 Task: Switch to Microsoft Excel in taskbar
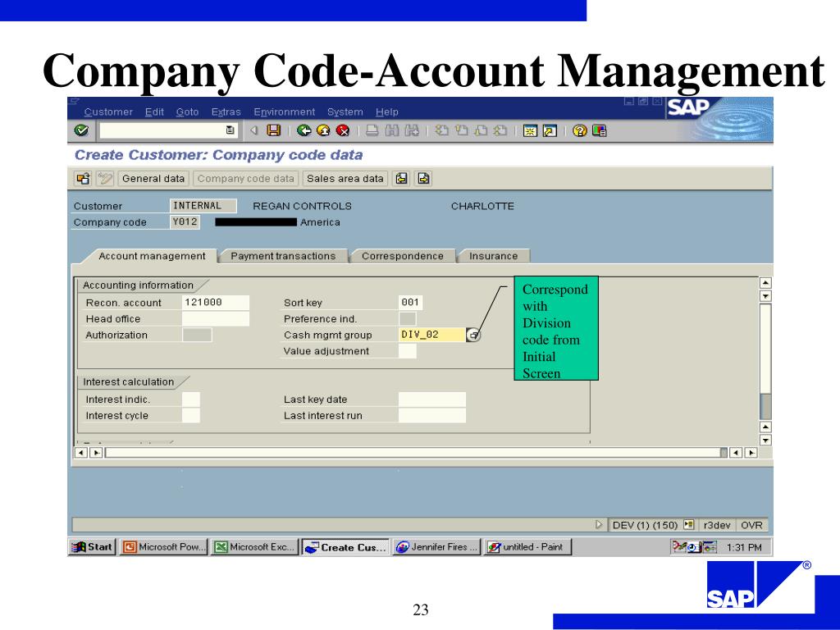click(x=254, y=547)
